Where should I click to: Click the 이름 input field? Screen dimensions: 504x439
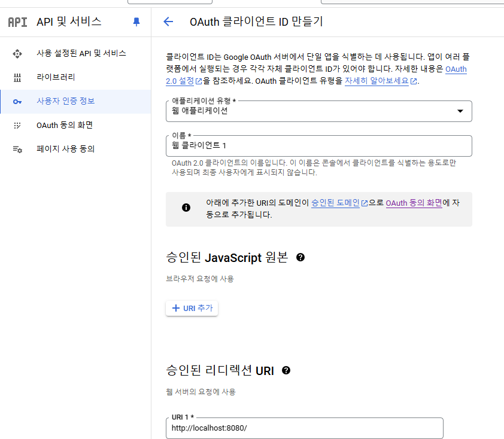319,146
